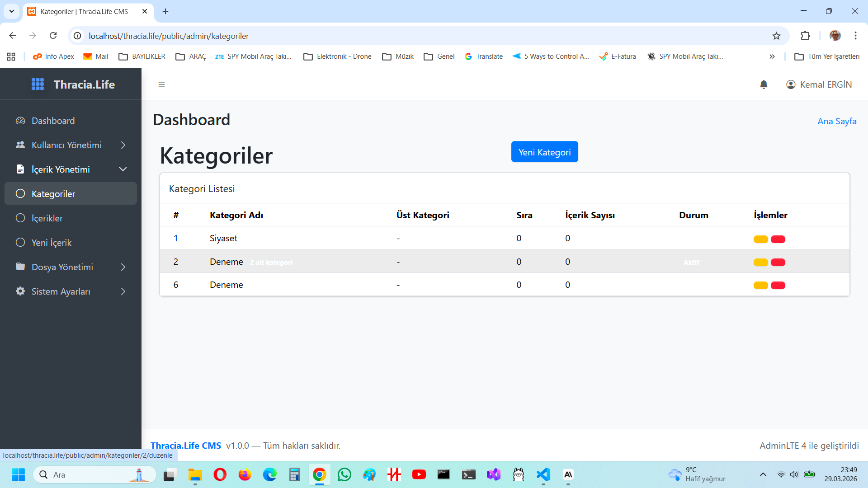Show more bookmarks chevron

pos(772,56)
